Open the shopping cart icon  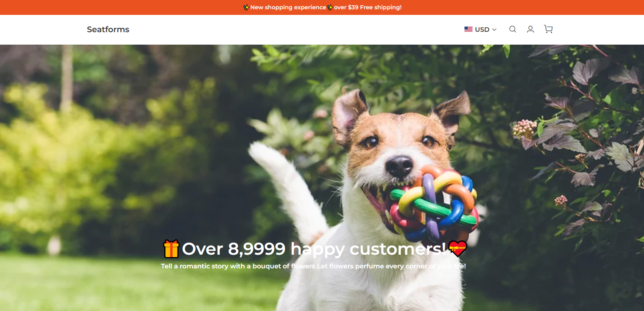[548, 29]
